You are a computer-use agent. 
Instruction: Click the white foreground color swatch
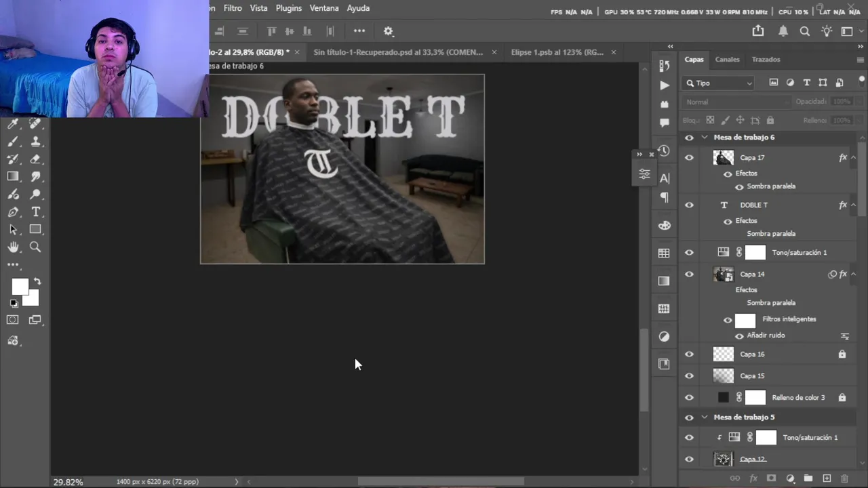click(x=18, y=285)
